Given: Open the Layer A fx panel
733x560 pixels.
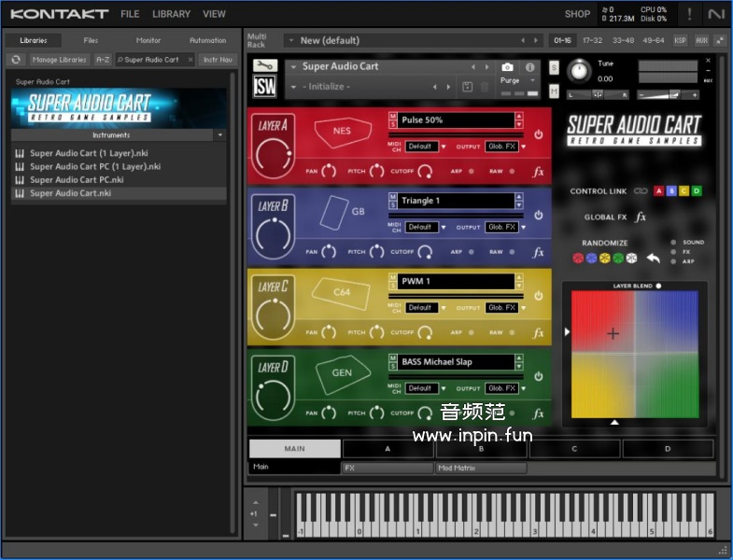Looking at the screenshot, I should pos(538,172).
